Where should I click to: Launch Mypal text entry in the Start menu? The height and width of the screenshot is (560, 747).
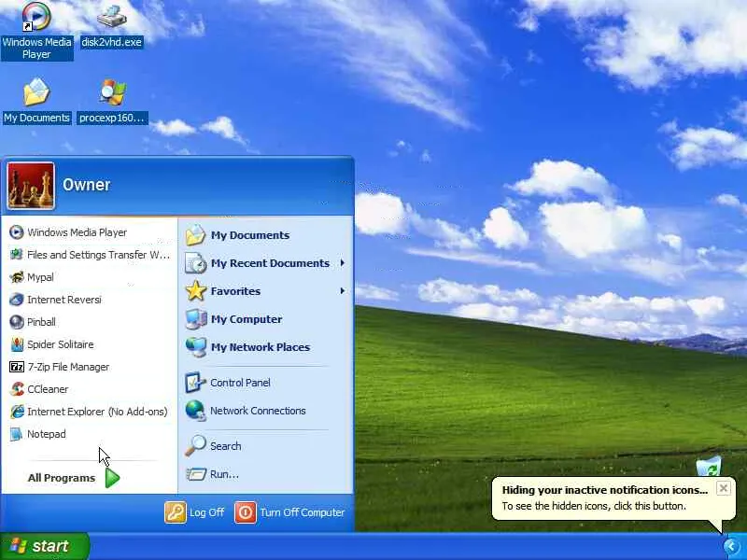click(x=40, y=277)
